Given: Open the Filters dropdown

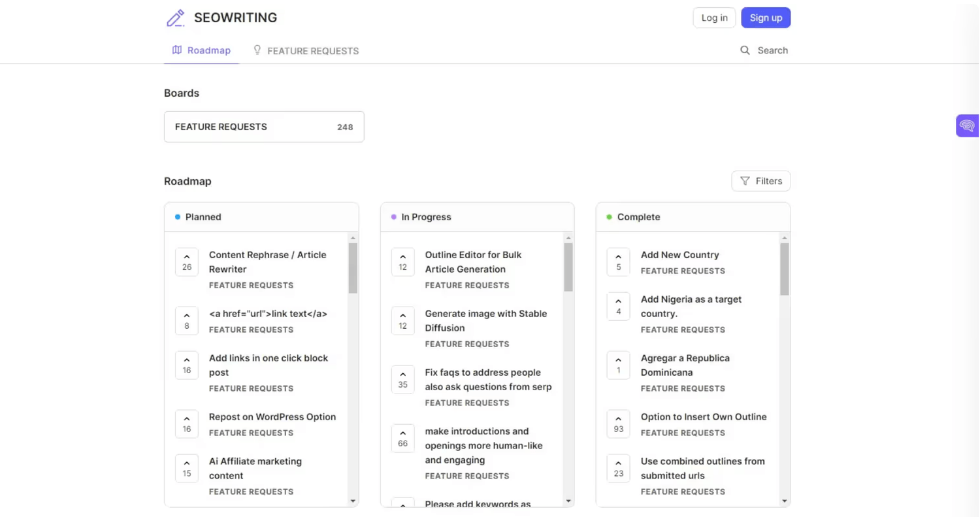Looking at the screenshot, I should pyautogui.click(x=760, y=181).
